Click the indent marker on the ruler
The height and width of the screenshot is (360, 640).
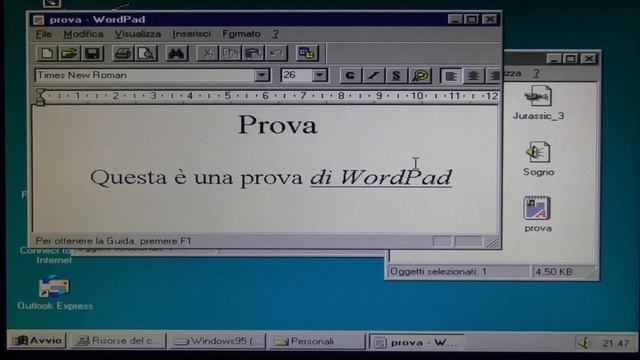coord(40,97)
